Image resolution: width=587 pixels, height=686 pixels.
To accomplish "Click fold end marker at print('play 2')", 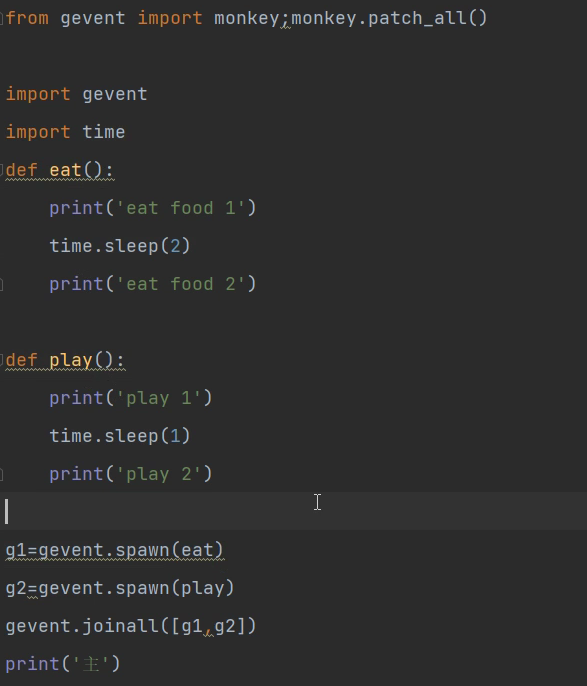I will [2, 474].
